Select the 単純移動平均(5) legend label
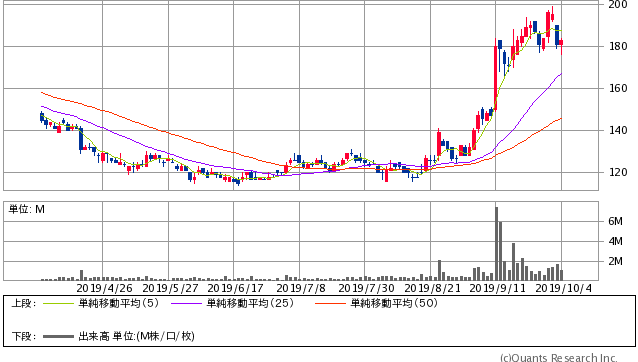The height and width of the screenshot is (362, 638). [x=118, y=303]
